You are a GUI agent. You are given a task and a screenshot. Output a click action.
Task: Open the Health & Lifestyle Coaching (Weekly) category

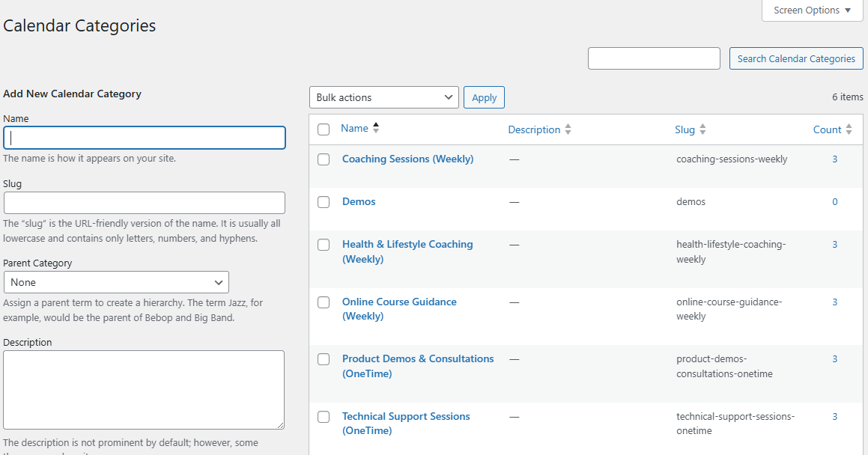[x=407, y=244]
